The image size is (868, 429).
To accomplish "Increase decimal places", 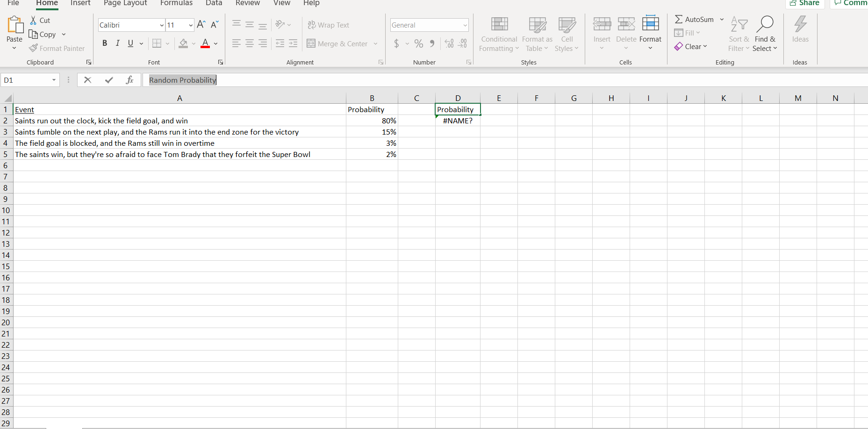I will 449,43.
